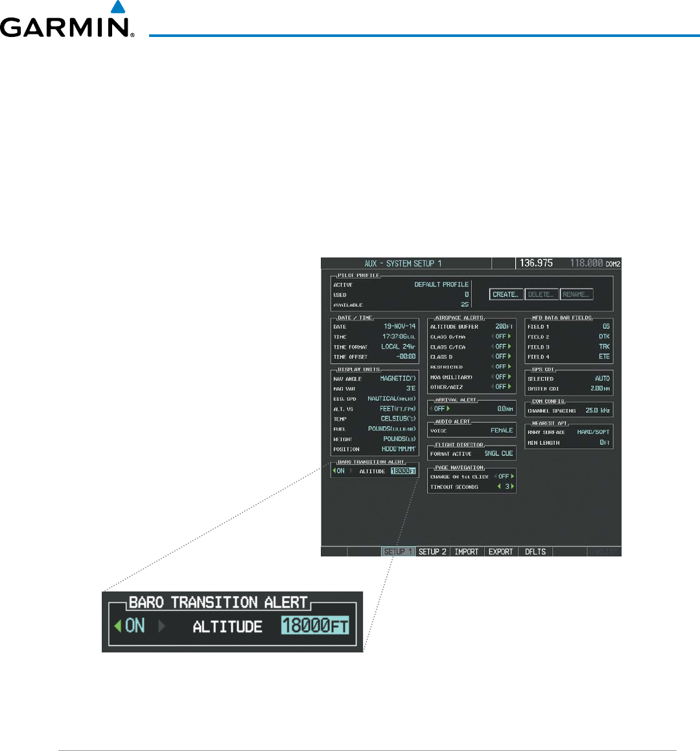700x751 pixels.
Task: Click right arrow of Change on 1st Click
Action: point(512,477)
